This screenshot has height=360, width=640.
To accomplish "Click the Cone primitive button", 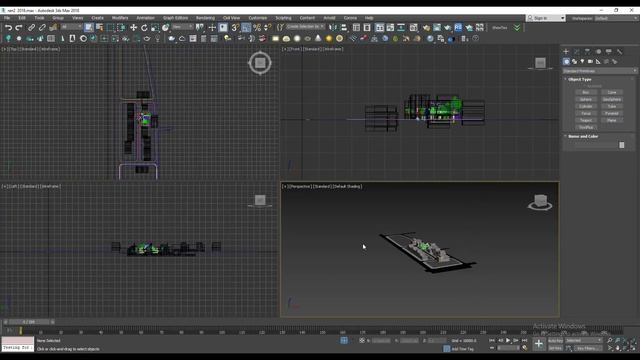I will coord(611,92).
